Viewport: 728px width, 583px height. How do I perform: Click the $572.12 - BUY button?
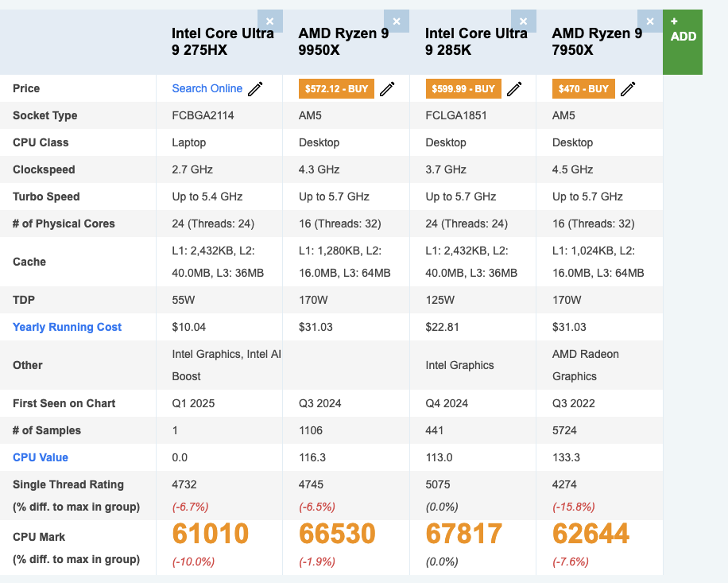click(x=336, y=89)
